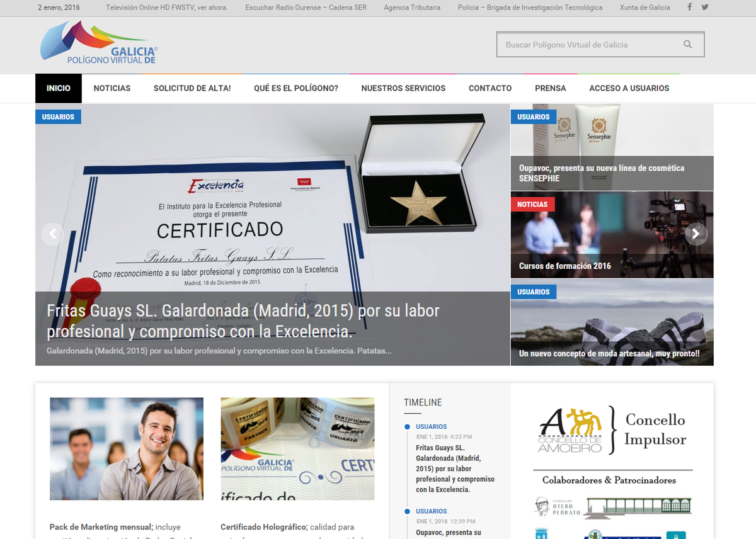Open the NUESTROS SERVICIOS menu
756x539 pixels.
click(403, 88)
